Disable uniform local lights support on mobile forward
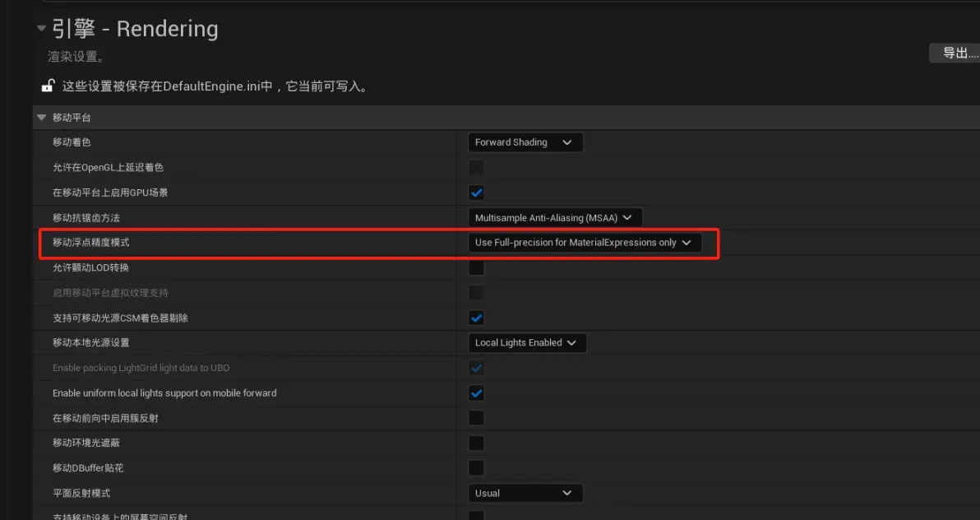 pyautogui.click(x=476, y=393)
